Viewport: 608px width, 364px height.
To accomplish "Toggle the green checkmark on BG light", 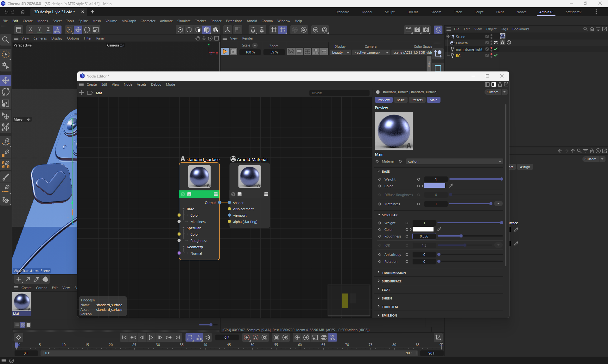I will pyautogui.click(x=496, y=55).
